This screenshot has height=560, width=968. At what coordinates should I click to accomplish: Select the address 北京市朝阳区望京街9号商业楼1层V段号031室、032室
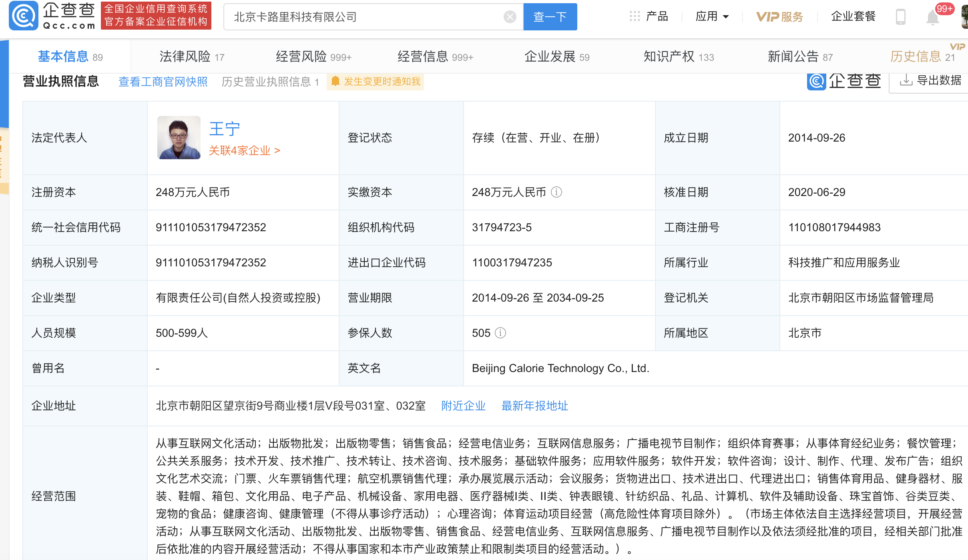click(291, 406)
